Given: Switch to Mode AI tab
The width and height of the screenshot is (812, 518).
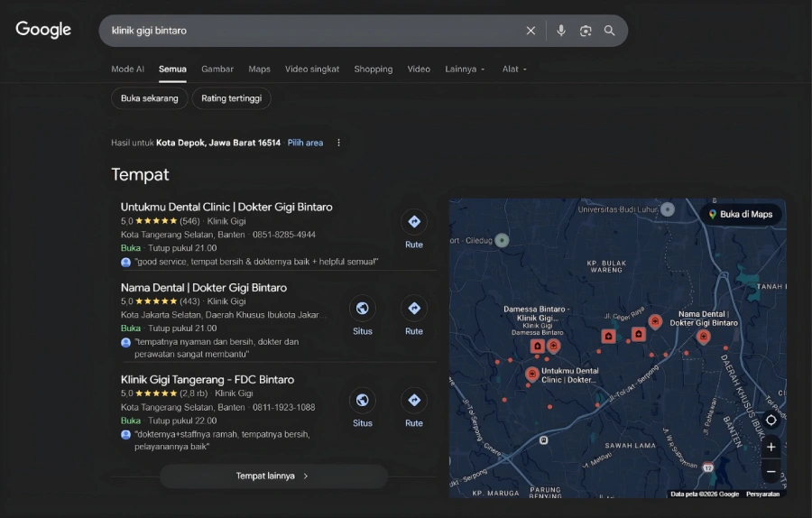Looking at the screenshot, I should (x=127, y=69).
